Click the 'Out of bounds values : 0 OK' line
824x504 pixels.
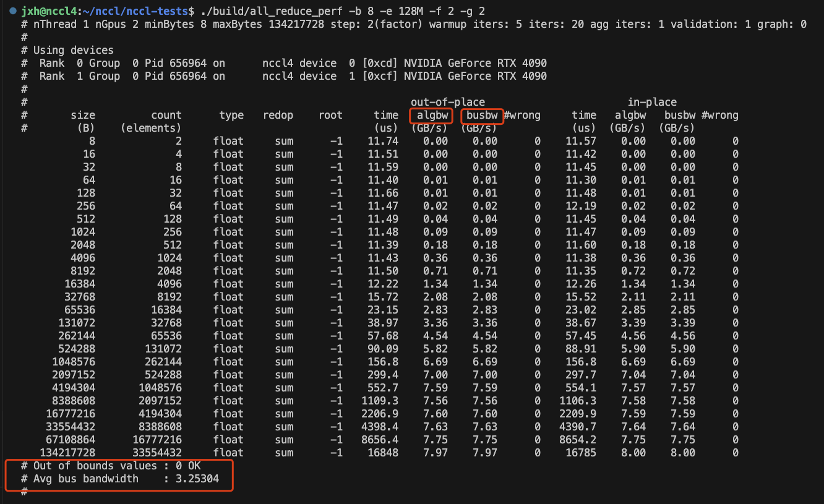coord(111,466)
